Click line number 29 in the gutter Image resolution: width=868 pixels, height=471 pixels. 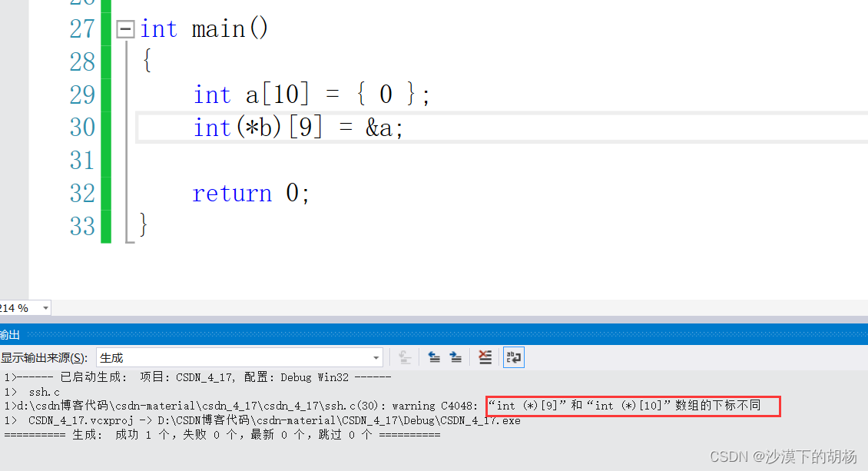82,95
